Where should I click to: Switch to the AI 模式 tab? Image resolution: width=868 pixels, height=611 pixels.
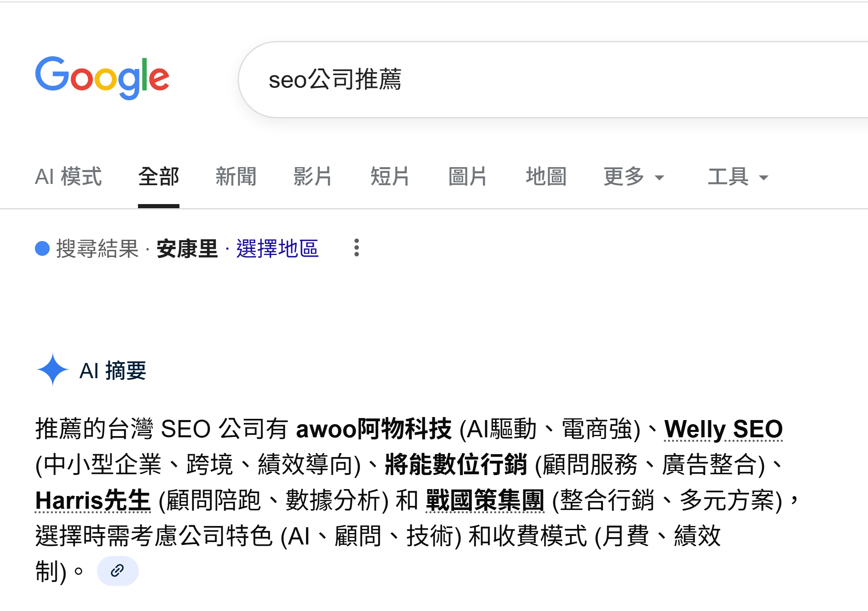click(68, 177)
